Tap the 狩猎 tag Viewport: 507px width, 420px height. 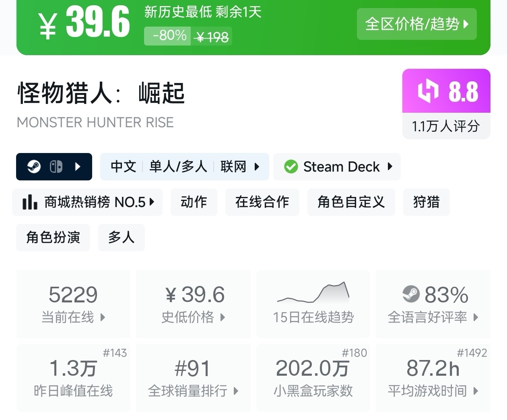pyautogui.click(x=426, y=202)
